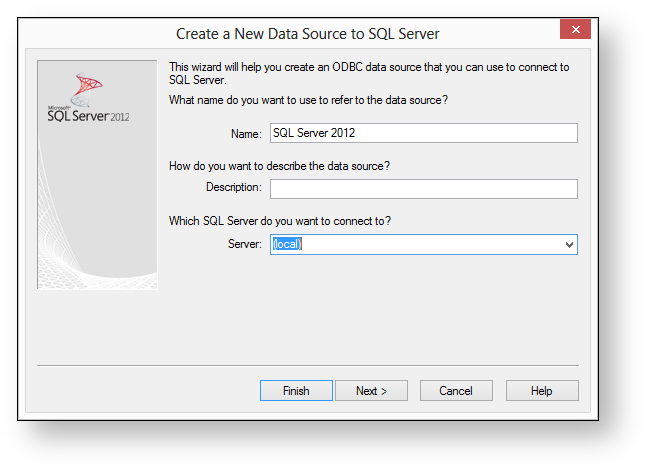Click the (local) server combo box text
This screenshot has width=647, height=469.
(287, 245)
